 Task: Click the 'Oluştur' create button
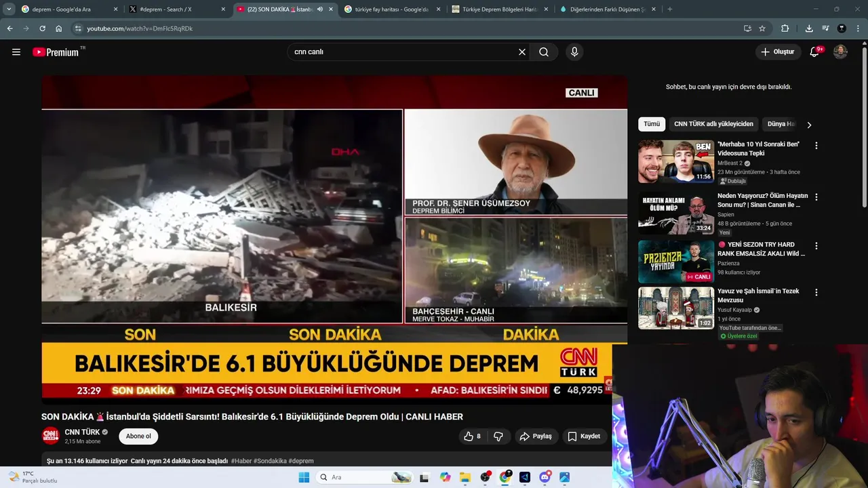pos(777,52)
